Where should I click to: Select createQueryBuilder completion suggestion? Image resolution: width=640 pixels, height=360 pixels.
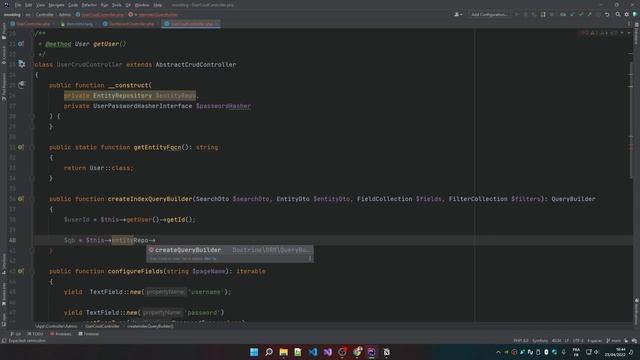click(230, 250)
